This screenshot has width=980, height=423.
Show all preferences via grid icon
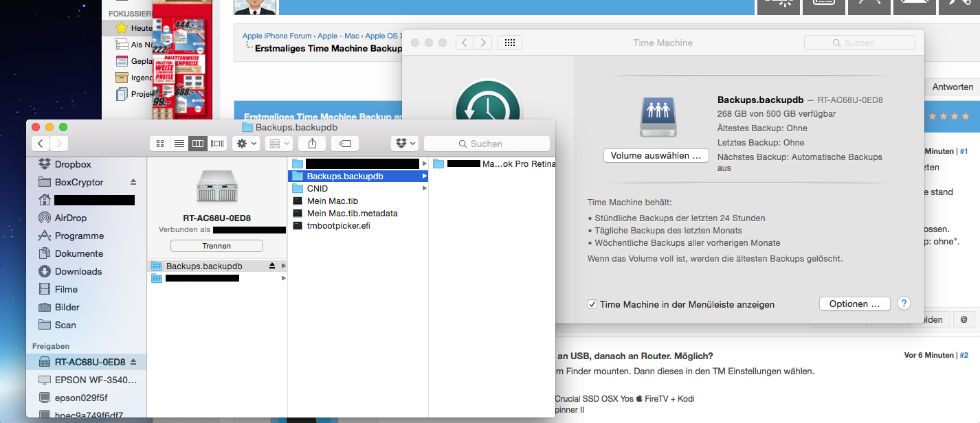tap(509, 43)
